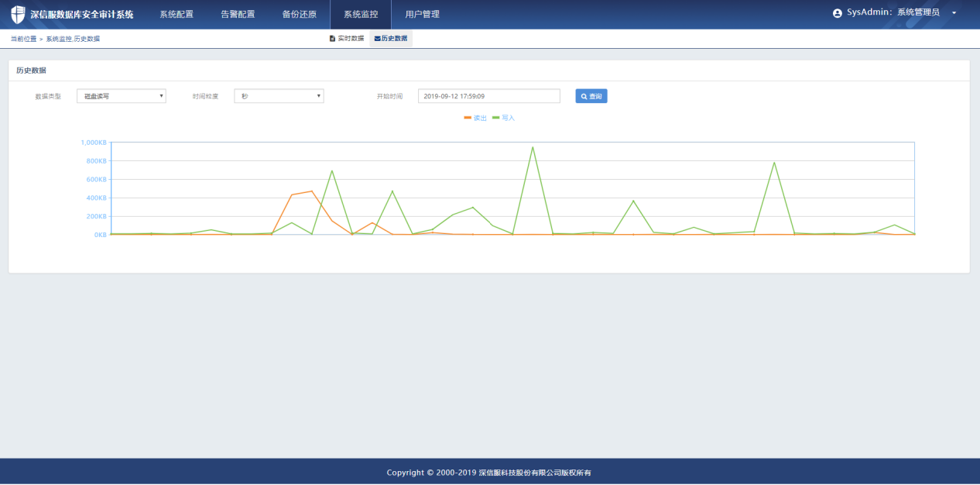Image resolution: width=980 pixels, height=485 pixels.
Task: Expand the 时间粒度 dropdown showing 秒
Action: (x=279, y=96)
